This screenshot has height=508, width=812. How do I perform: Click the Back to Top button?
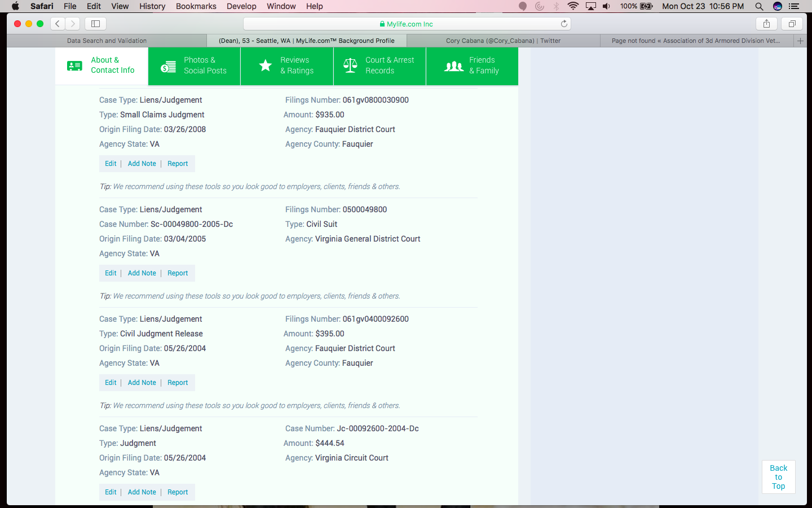click(x=779, y=477)
